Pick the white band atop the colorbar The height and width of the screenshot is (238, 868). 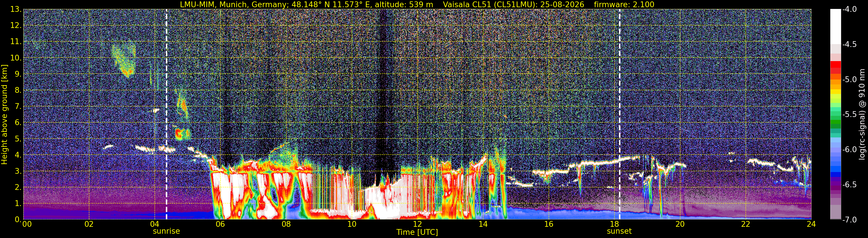coord(836,26)
